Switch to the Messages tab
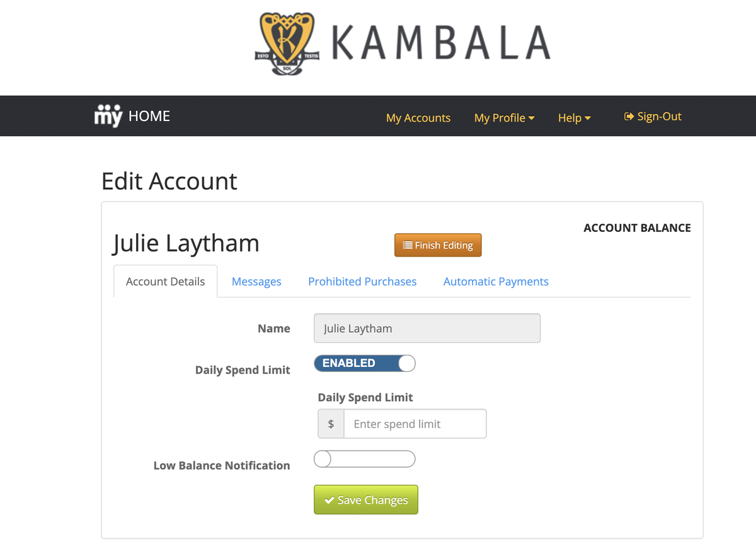Image resolution: width=756 pixels, height=556 pixels. [256, 281]
